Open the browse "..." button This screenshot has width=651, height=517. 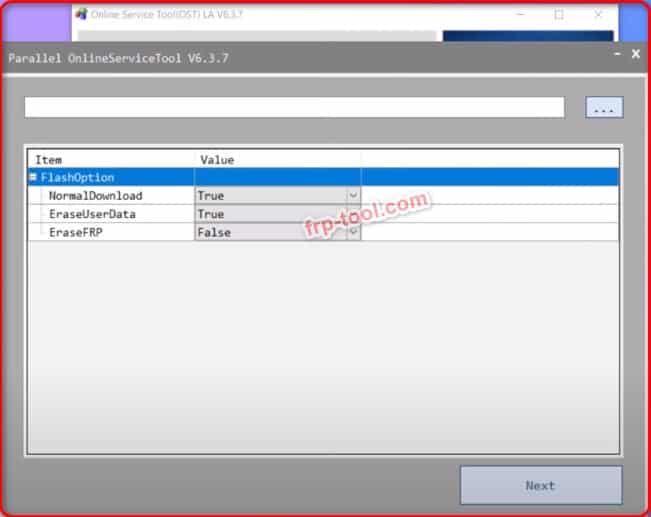point(604,107)
